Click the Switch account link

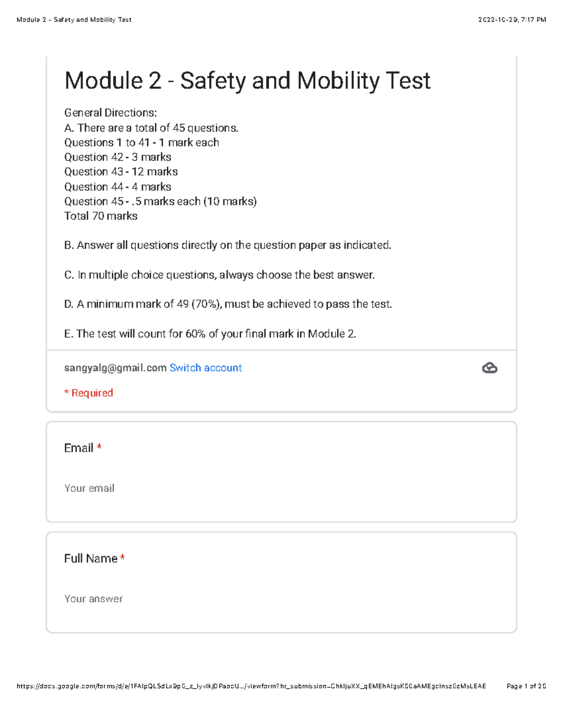tap(205, 368)
